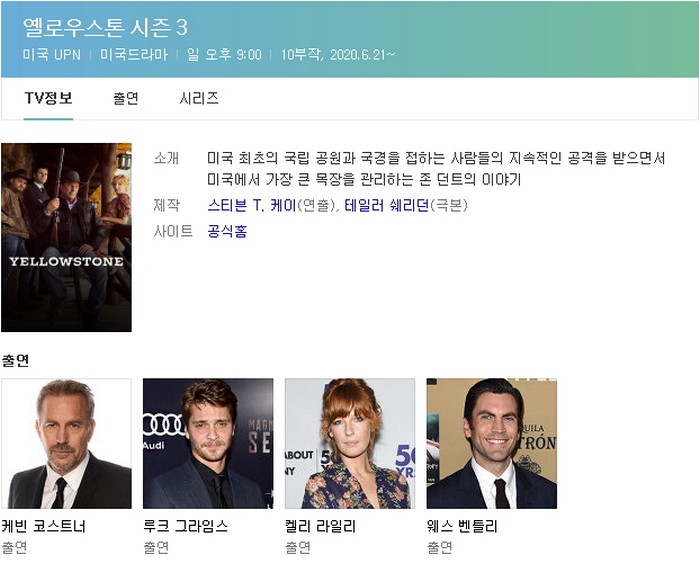The height and width of the screenshot is (564, 700).
Task: Switch to the 시리즈 tab
Action: point(199,98)
